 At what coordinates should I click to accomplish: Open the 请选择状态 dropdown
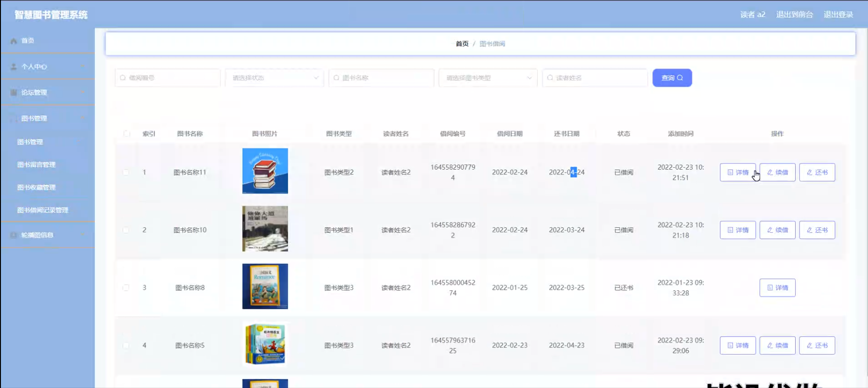coord(274,78)
